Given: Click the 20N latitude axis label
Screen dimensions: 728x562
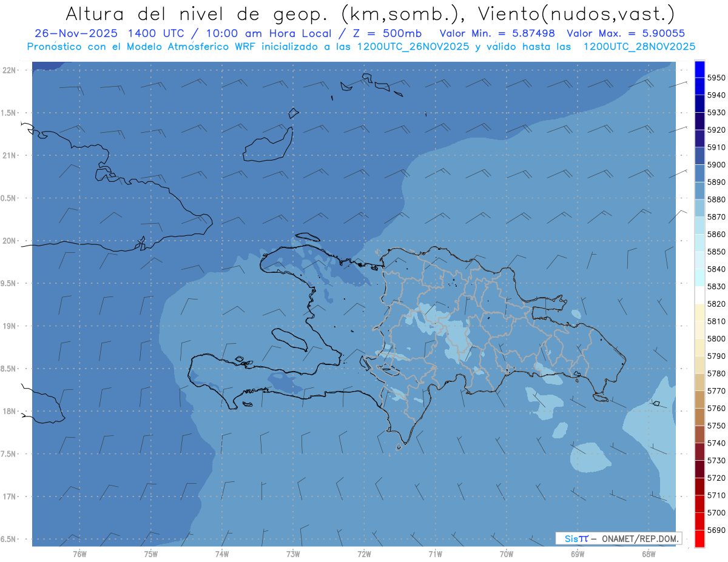Looking at the screenshot, I should coord(9,241).
